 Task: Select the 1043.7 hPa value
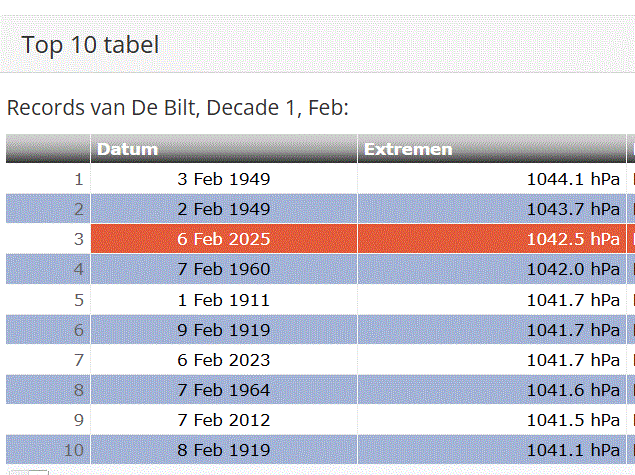click(x=573, y=210)
